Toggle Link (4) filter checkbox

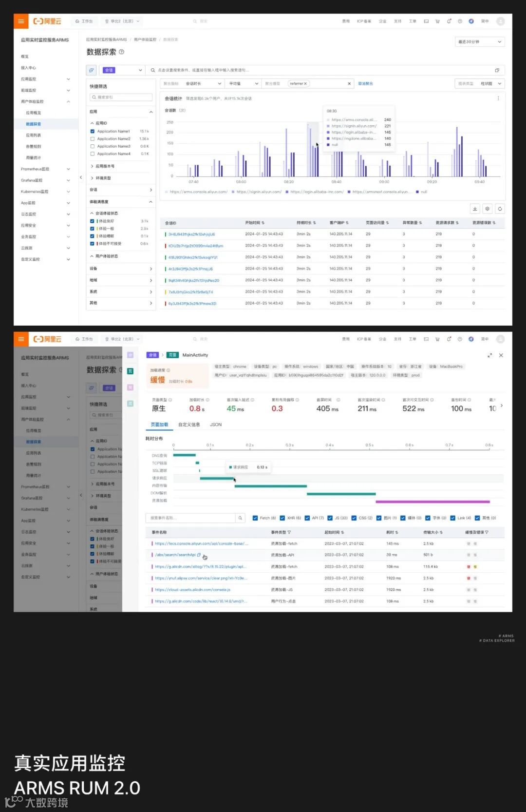click(x=452, y=518)
